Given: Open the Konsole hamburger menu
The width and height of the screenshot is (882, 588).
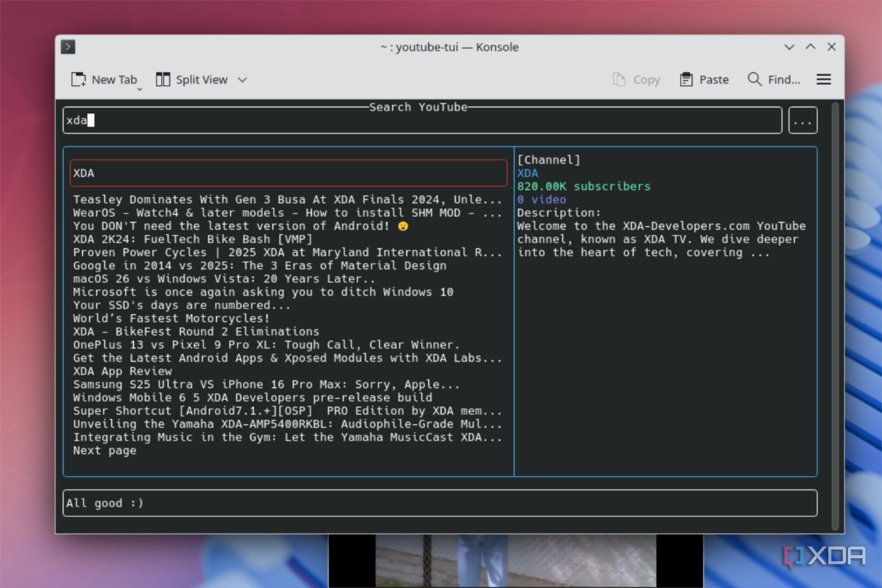Looking at the screenshot, I should [x=824, y=79].
